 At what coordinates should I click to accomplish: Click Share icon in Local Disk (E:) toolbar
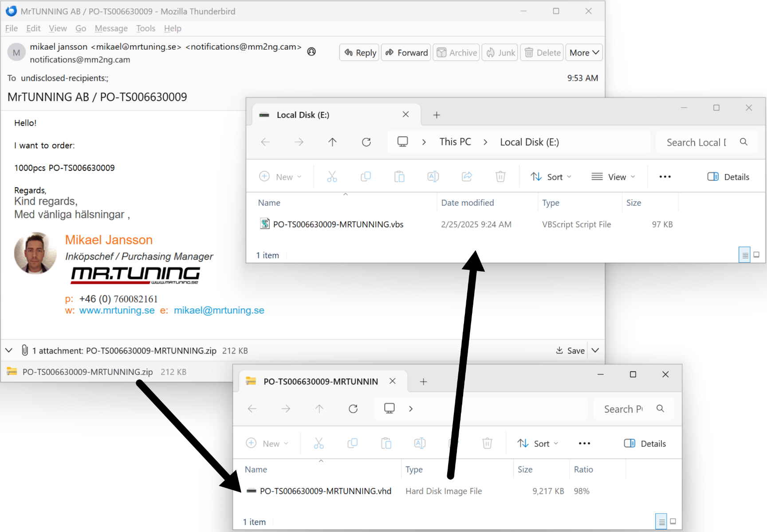(467, 177)
